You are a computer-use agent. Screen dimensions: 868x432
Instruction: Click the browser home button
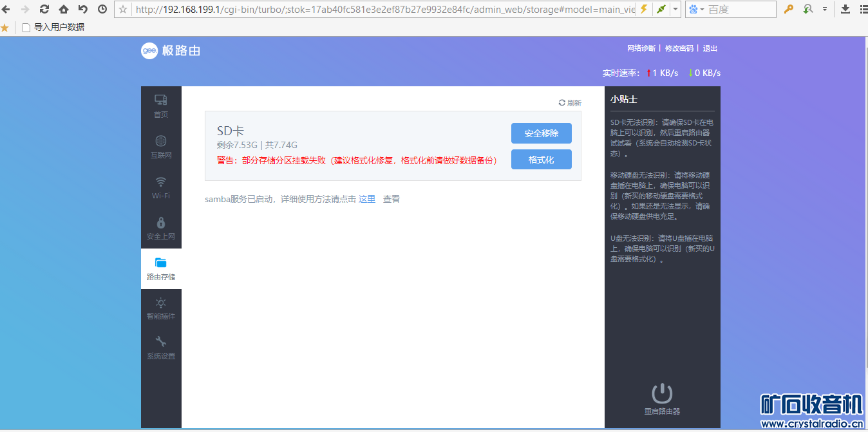coord(64,9)
